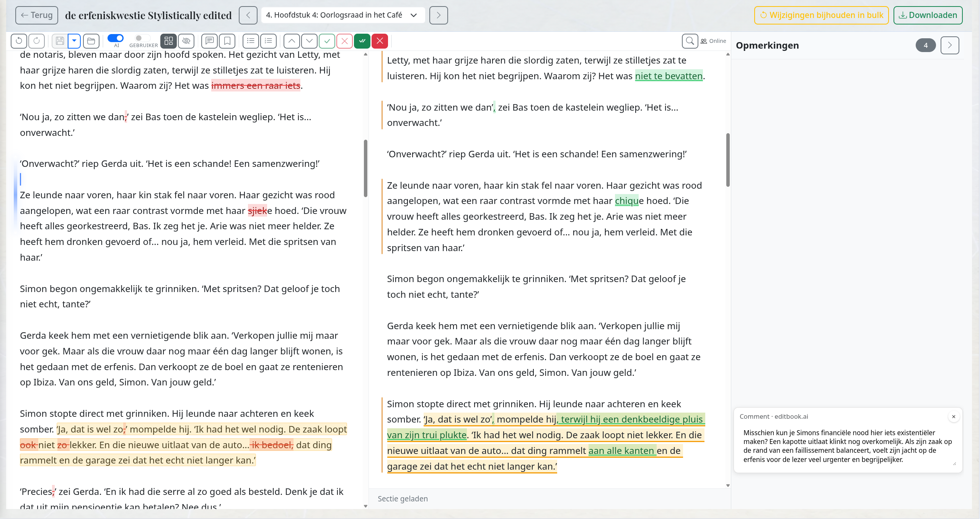Click inside the comment text area
This screenshot has width=980, height=519.
[848, 446]
